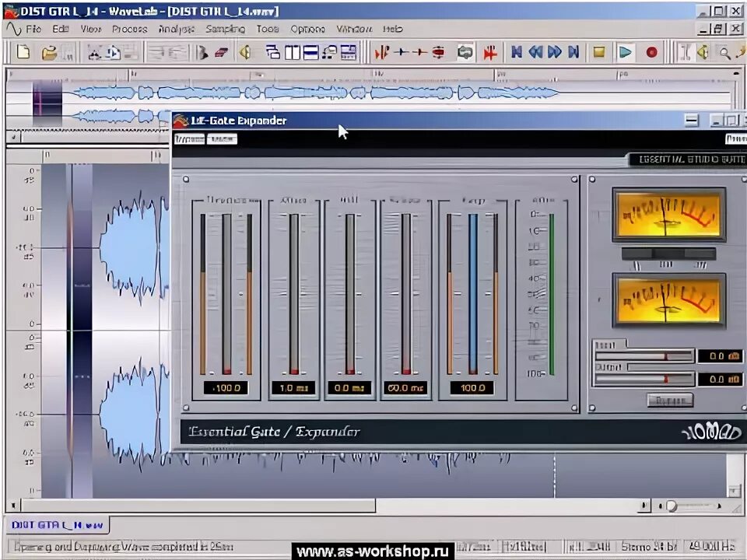Viewport: 747px width, 560px height.
Task: Adjust the zoom slider at bottom right of waveform
Action: click(x=689, y=506)
